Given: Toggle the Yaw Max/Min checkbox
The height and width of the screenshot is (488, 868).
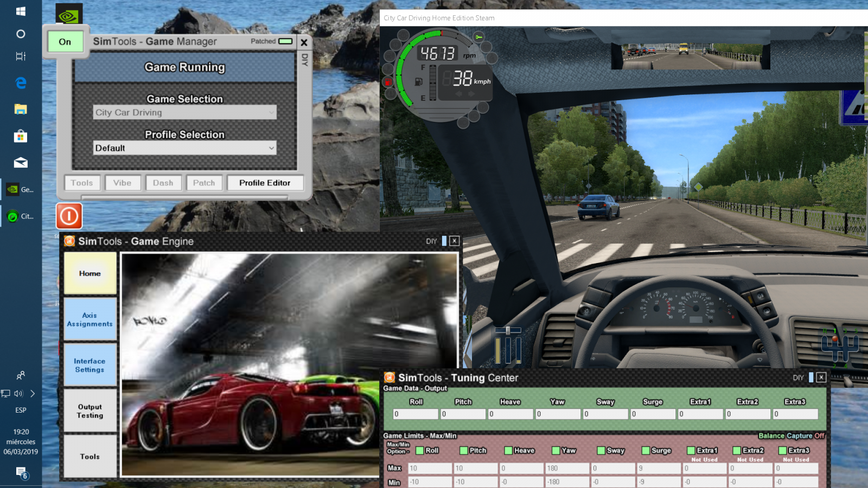Looking at the screenshot, I should point(556,451).
